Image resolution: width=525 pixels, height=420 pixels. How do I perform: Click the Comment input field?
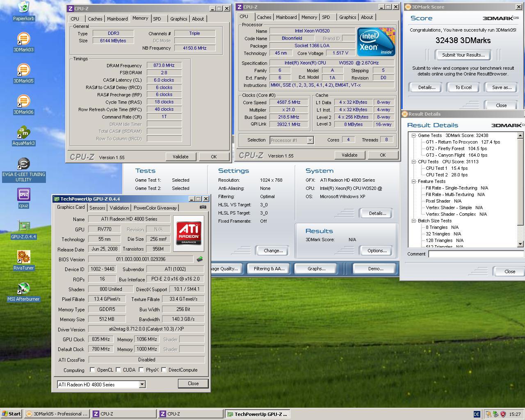[476, 254]
